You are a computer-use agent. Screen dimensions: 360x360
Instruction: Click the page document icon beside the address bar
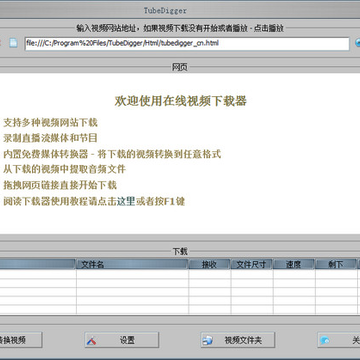click(13, 43)
